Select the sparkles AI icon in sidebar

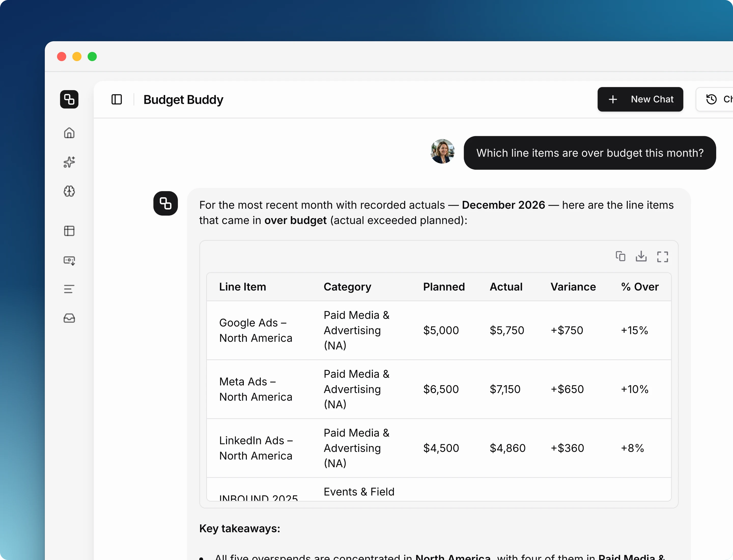69,162
